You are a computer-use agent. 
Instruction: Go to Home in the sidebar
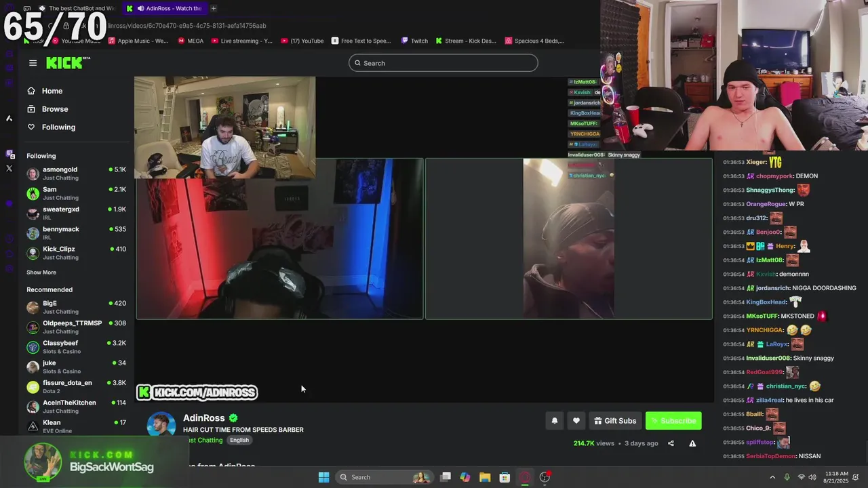tap(52, 91)
